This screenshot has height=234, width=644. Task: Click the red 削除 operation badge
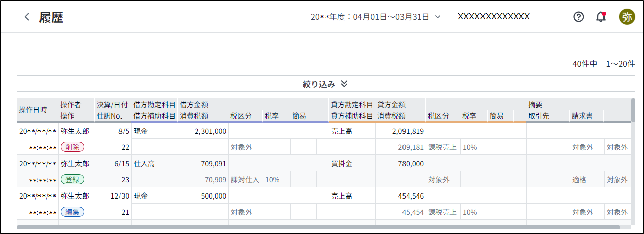click(72, 147)
